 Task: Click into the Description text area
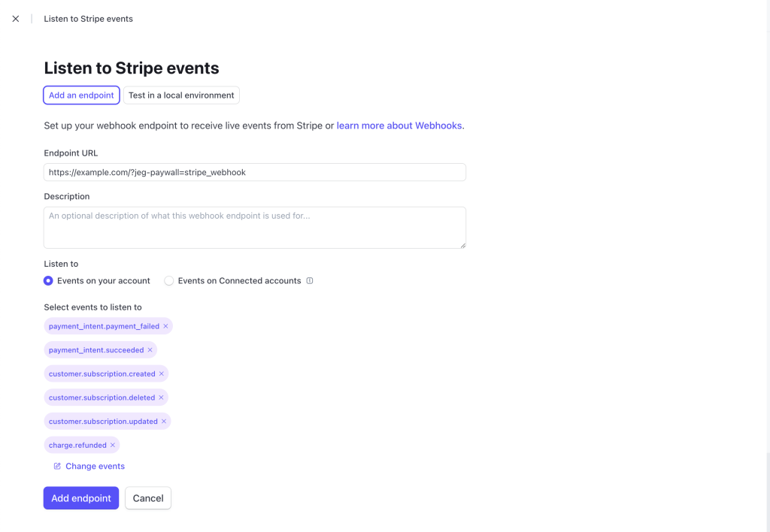point(254,227)
